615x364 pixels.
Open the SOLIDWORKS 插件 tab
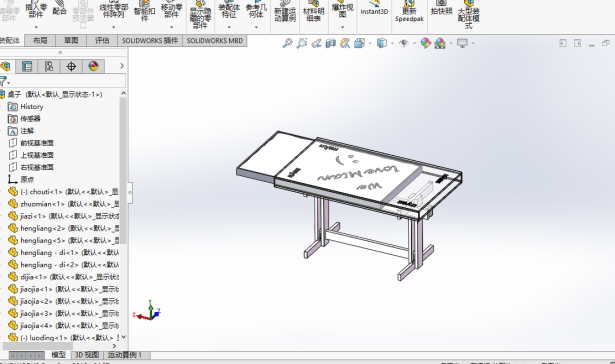pos(150,40)
